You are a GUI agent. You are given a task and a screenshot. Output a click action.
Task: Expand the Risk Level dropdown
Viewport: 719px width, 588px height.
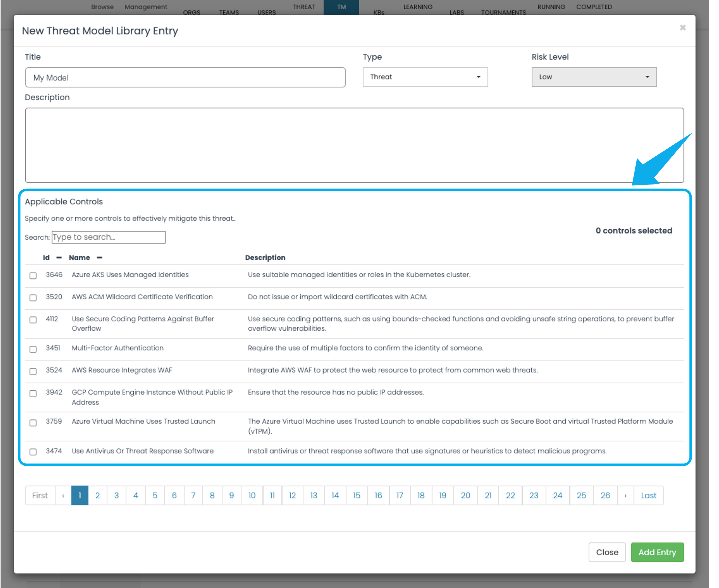pyautogui.click(x=594, y=77)
